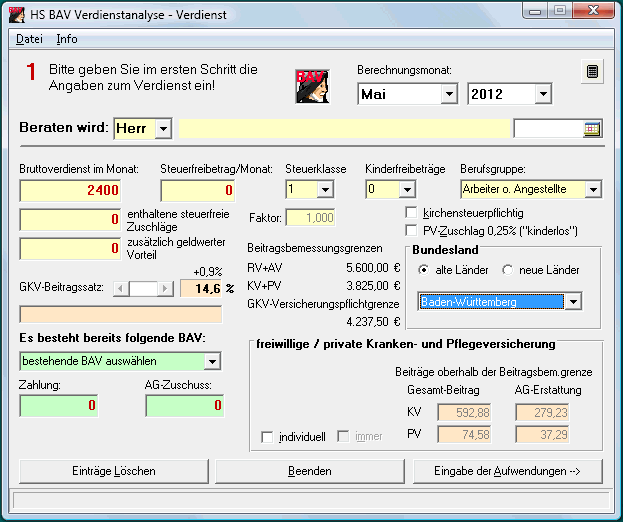The height and width of the screenshot is (522, 623).
Task: Click the Einträge Löschen button
Action: [113, 470]
